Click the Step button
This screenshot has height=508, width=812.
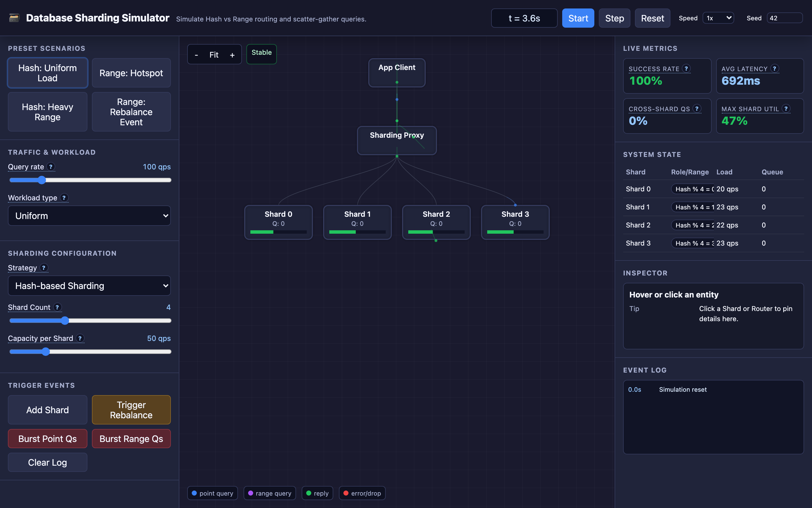614,18
